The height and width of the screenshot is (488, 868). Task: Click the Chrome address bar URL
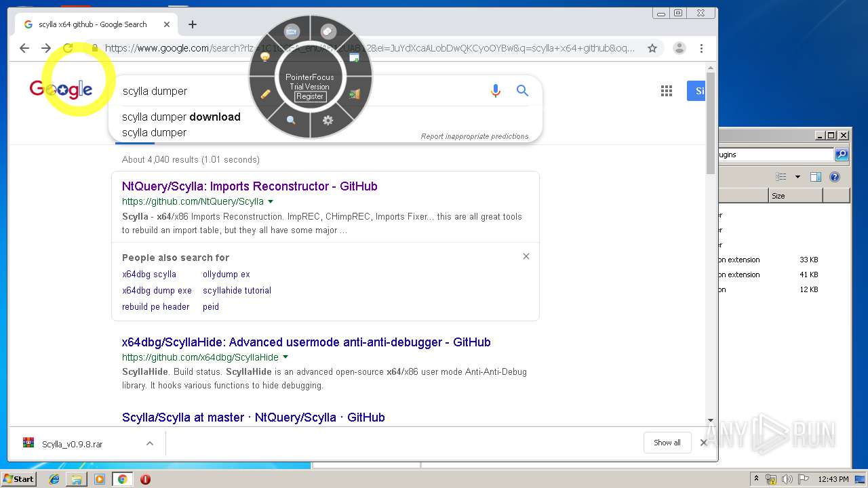(x=370, y=48)
